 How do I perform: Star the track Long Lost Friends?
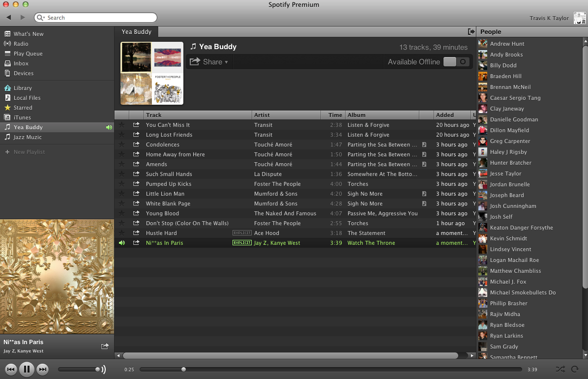click(x=121, y=135)
